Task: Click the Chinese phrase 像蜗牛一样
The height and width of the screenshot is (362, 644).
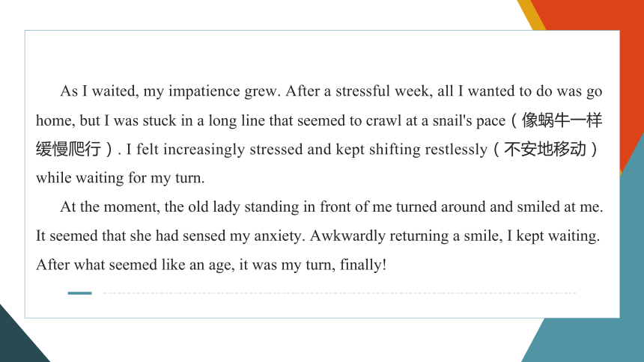Action: [x=562, y=120]
